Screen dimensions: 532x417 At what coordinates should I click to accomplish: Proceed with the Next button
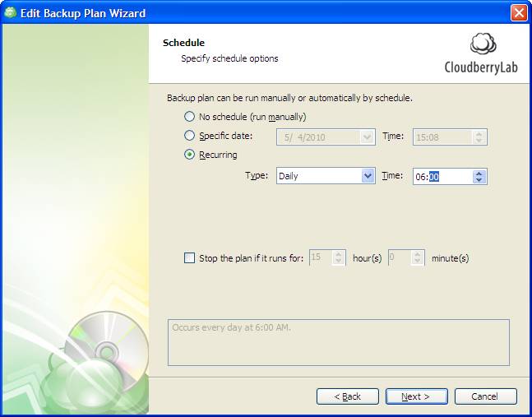416,396
